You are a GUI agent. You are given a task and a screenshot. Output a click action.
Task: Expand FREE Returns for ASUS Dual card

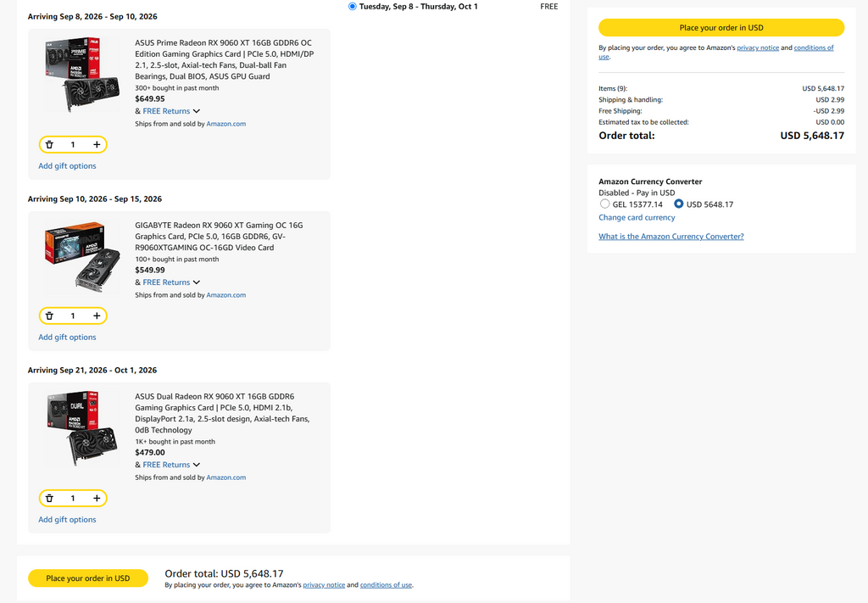pyautogui.click(x=171, y=465)
